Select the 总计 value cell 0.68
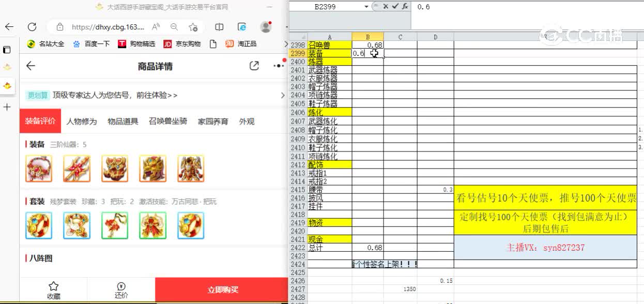644x304 pixels. pyautogui.click(x=367, y=248)
